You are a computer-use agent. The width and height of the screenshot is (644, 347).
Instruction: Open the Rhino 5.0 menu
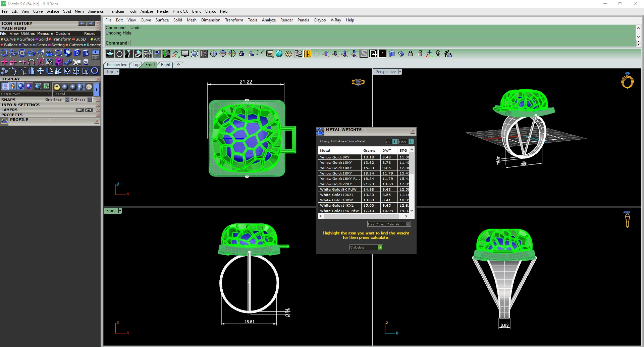[180, 11]
